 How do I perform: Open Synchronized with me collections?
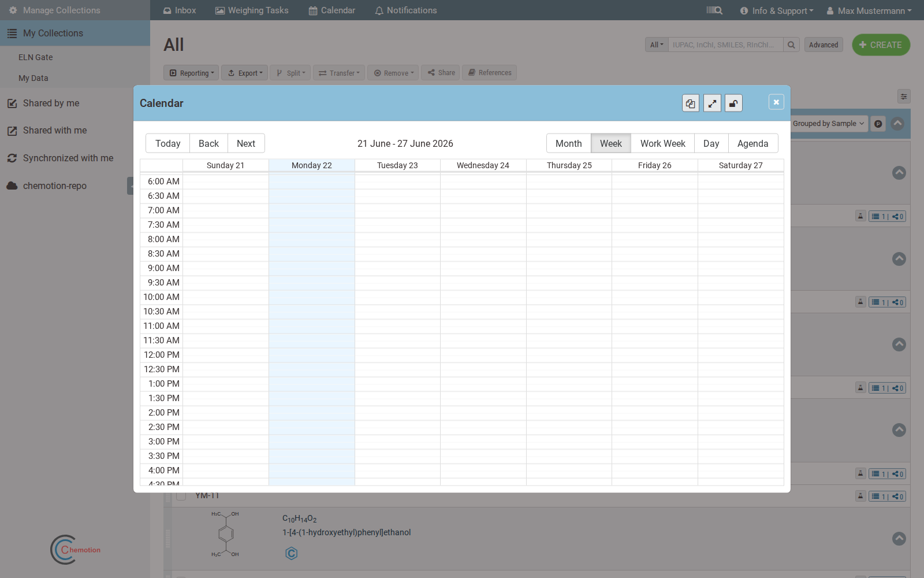(x=68, y=158)
